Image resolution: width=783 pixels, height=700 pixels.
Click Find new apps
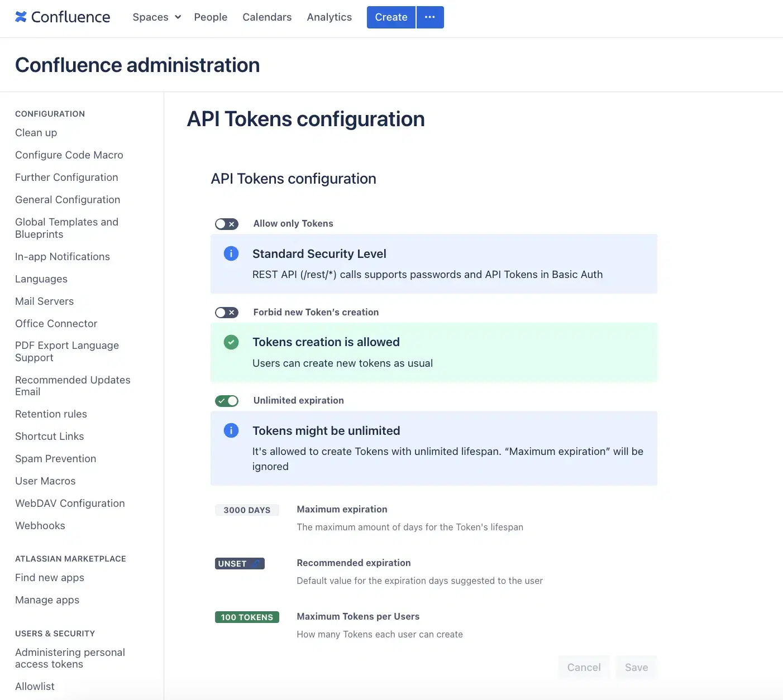point(50,578)
